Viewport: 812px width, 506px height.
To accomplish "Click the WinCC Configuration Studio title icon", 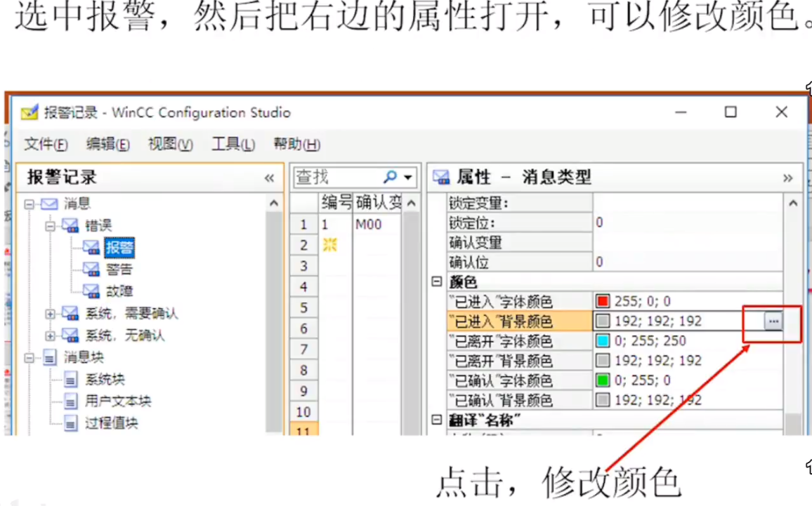I will (30, 112).
